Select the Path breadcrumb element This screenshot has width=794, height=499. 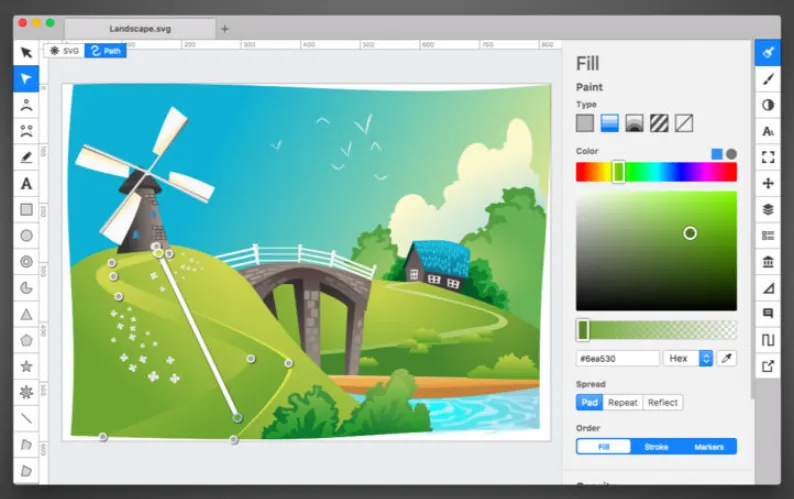[x=105, y=51]
